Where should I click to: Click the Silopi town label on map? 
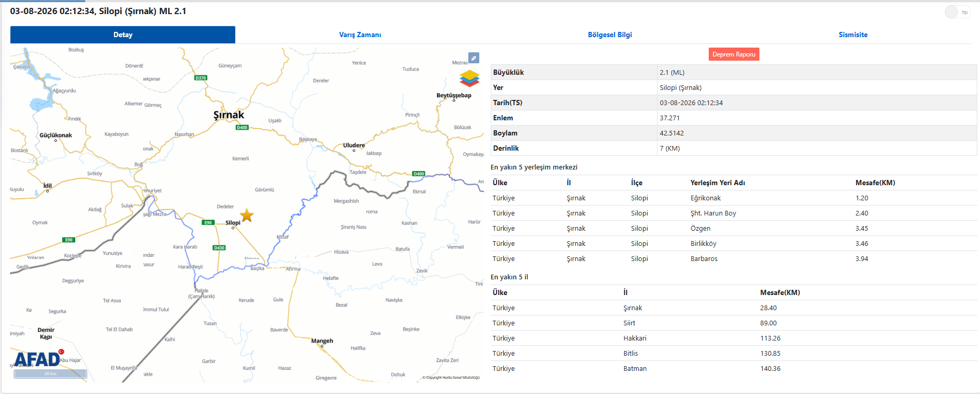pyautogui.click(x=233, y=222)
